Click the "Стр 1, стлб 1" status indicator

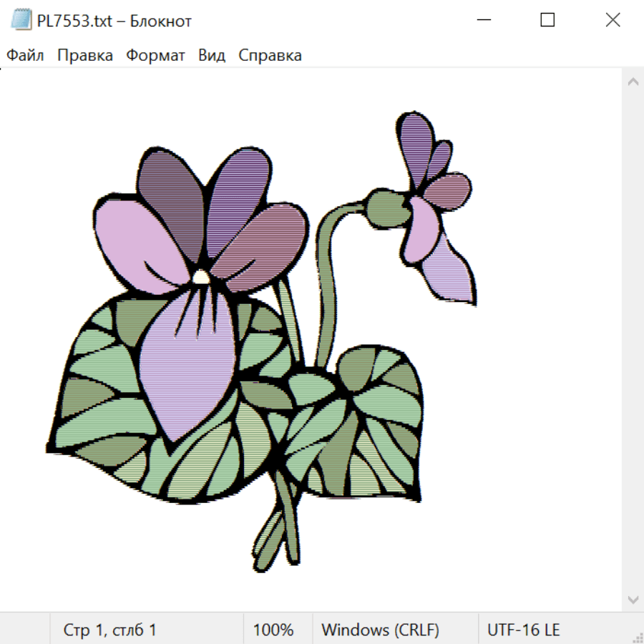109,630
